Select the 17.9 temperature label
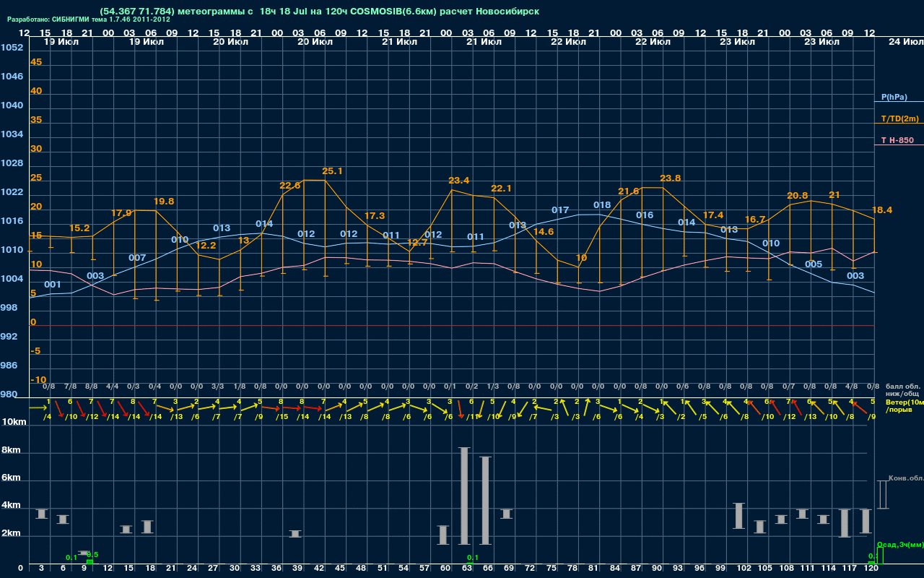Image resolution: width=924 pixels, height=578 pixels. [121, 213]
